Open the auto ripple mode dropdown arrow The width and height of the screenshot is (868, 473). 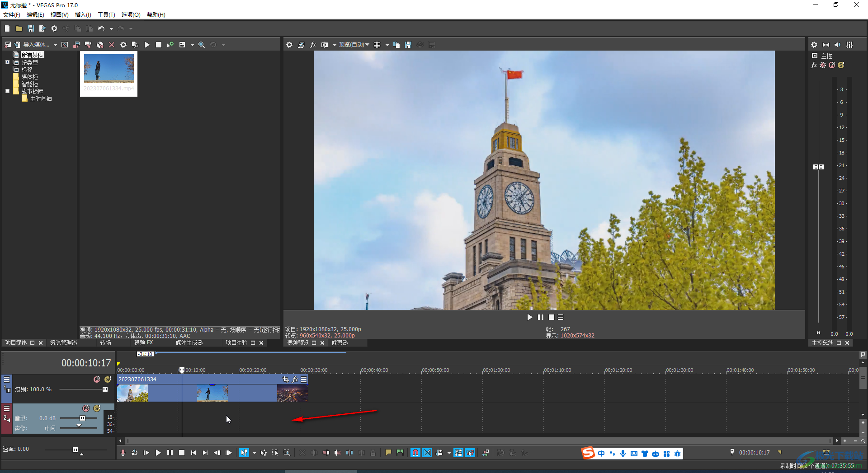pyautogui.click(x=449, y=453)
